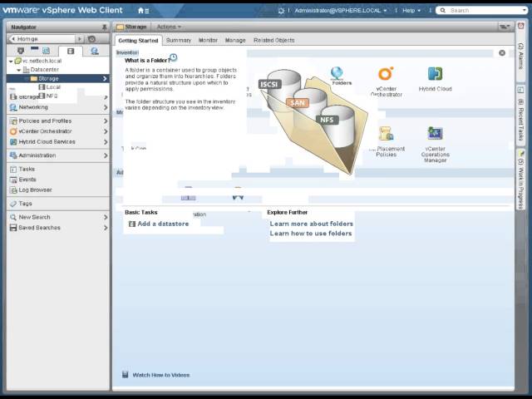The height and width of the screenshot is (399, 532).
Task: Collapse the vc.neltech.local tree node
Action: pos(11,61)
